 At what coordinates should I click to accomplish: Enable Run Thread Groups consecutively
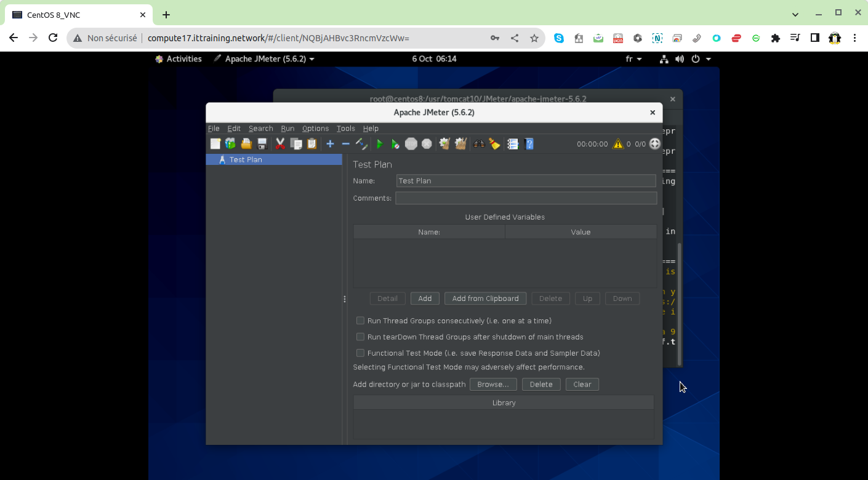pos(361,321)
